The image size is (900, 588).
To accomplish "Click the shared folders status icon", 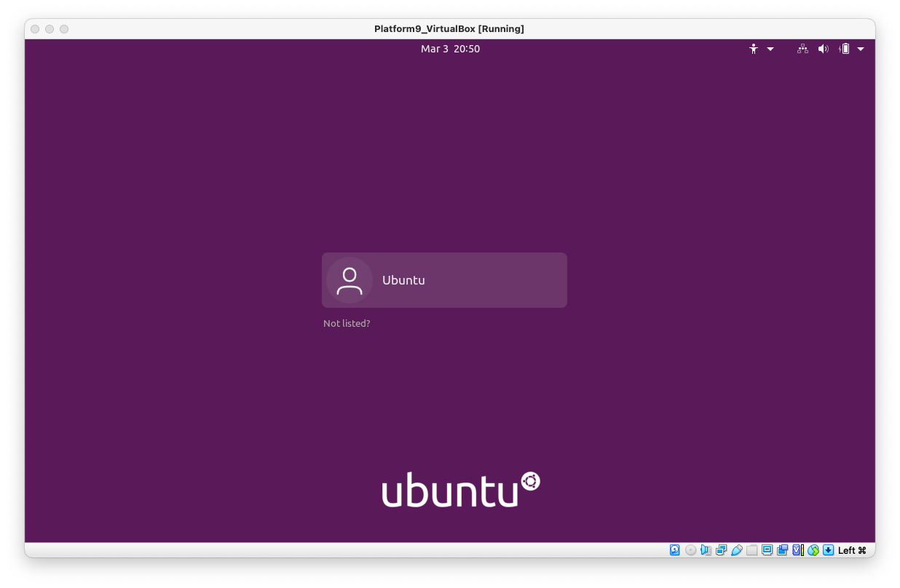I will coord(752,550).
